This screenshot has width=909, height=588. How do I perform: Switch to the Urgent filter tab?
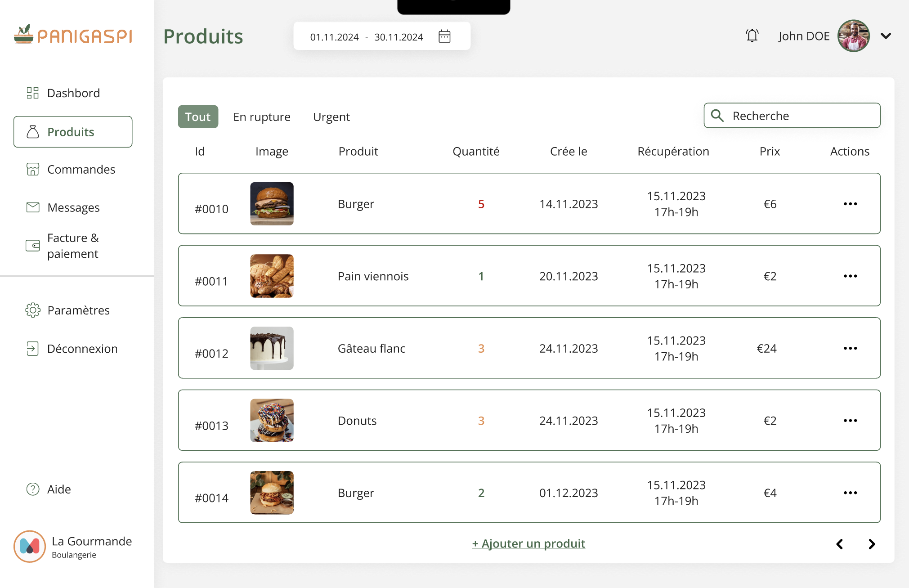331,117
